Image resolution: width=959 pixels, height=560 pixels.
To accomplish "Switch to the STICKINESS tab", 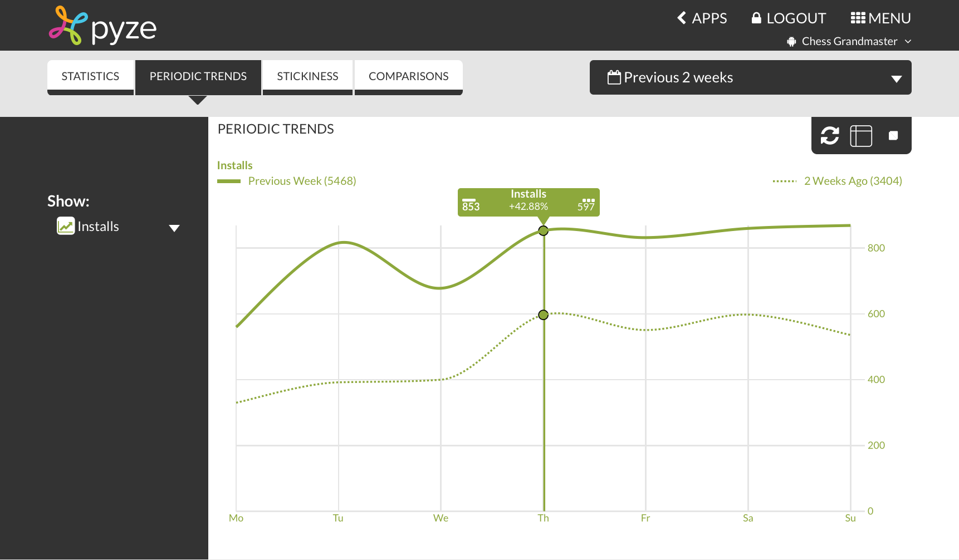I will (307, 76).
